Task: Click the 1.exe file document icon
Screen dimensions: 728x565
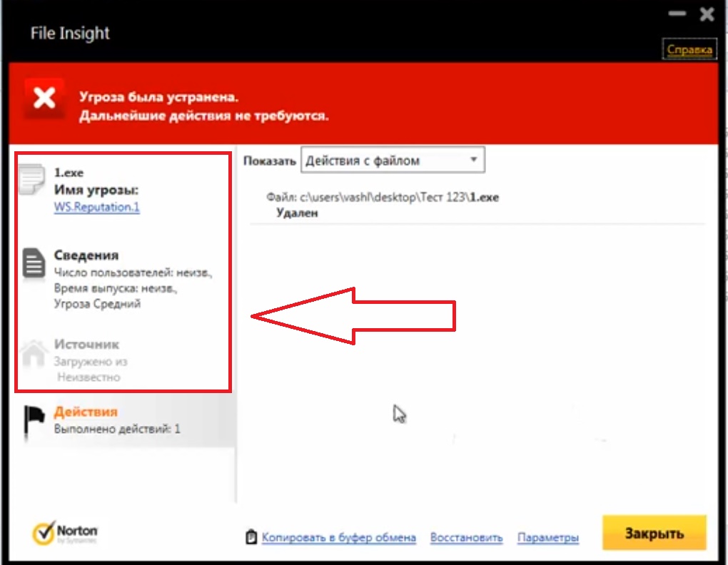Action: click(x=32, y=180)
